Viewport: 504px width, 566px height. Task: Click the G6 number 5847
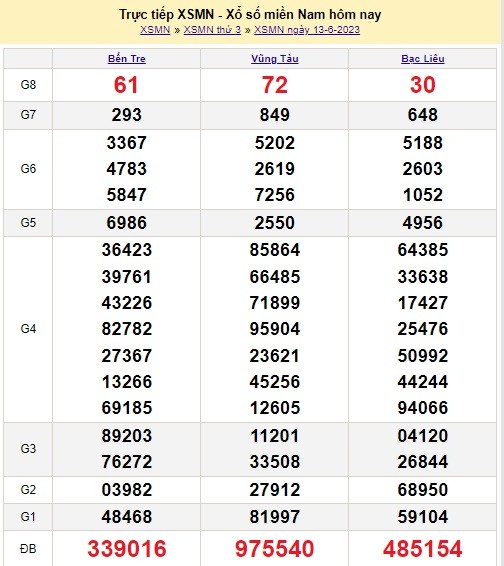126,195
